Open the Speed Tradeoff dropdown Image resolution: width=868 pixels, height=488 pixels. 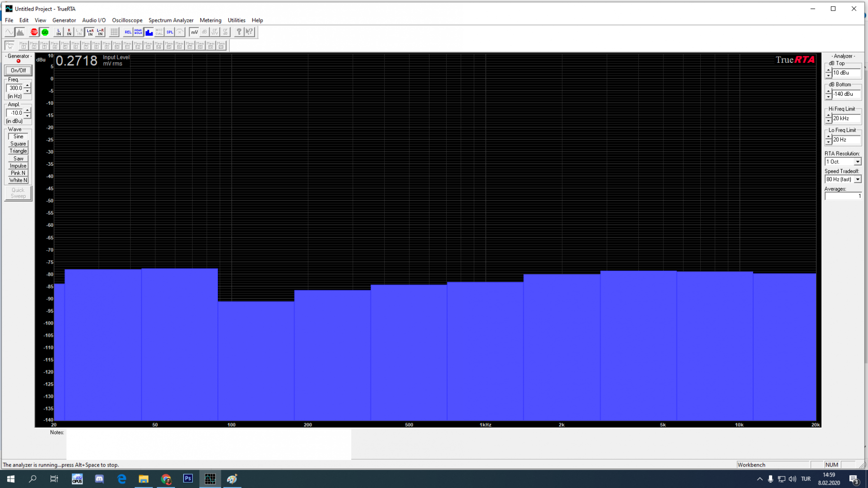pos(857,179)
